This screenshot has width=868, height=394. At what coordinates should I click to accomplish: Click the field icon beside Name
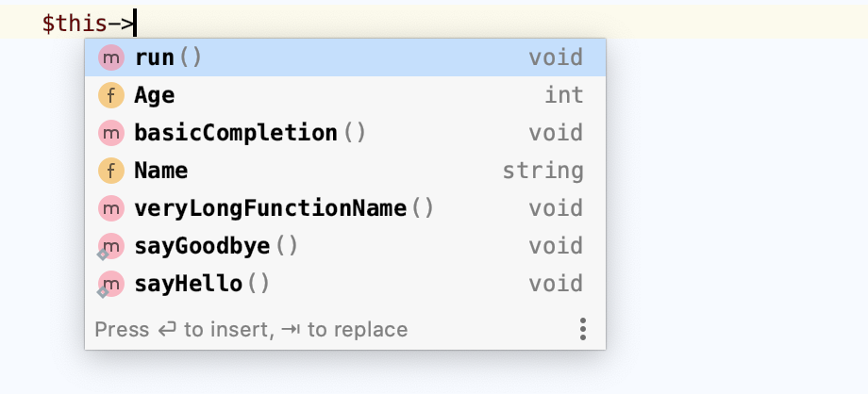point(111,171)
